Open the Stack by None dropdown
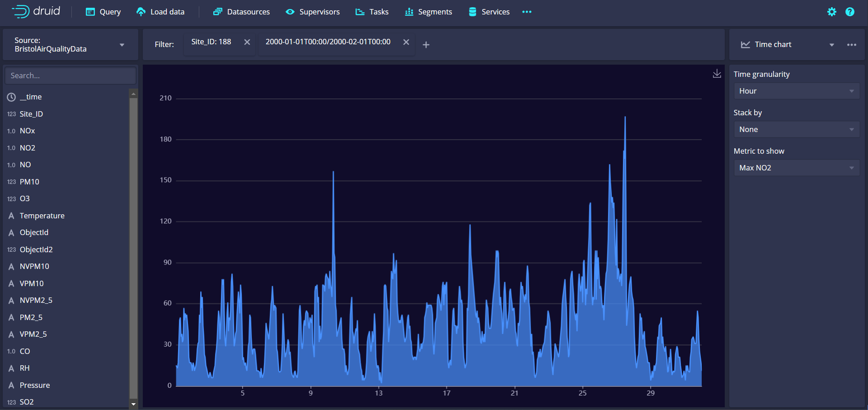Screen dimensions: 868x410 click(x=797, y=129)
